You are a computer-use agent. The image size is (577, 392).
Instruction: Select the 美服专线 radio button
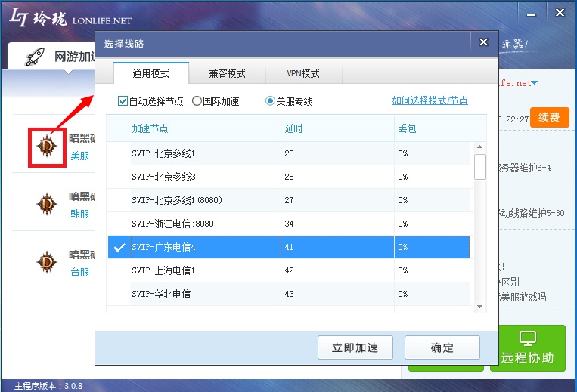tap(270, 101)
